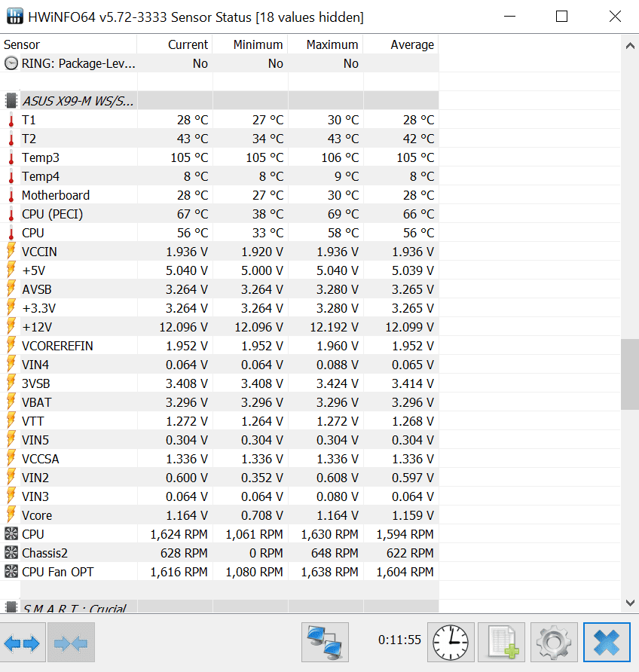Reset the sensor timer clock button

(451, 643)
